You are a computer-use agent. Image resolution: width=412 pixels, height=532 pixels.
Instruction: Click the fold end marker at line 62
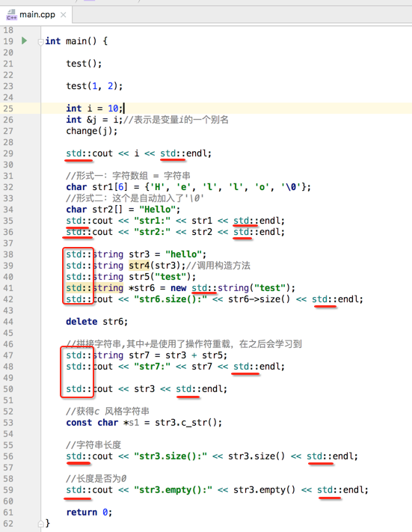point(40,524)
